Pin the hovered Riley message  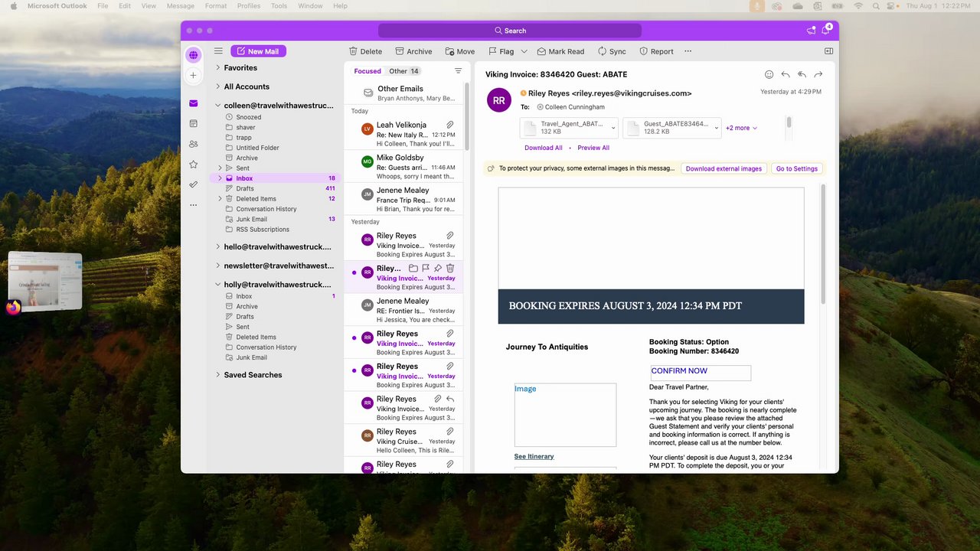[x=438, y=269]
